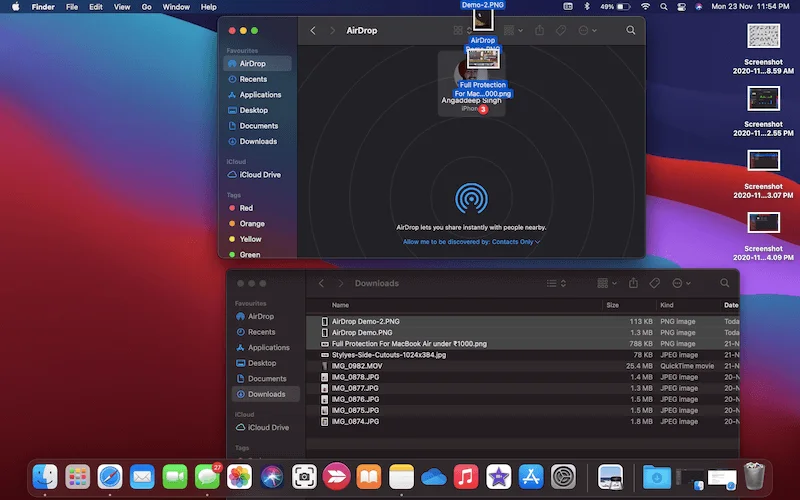Screen dimensions: 800x500
Task: Open the View menu
Action: [121, 7]
